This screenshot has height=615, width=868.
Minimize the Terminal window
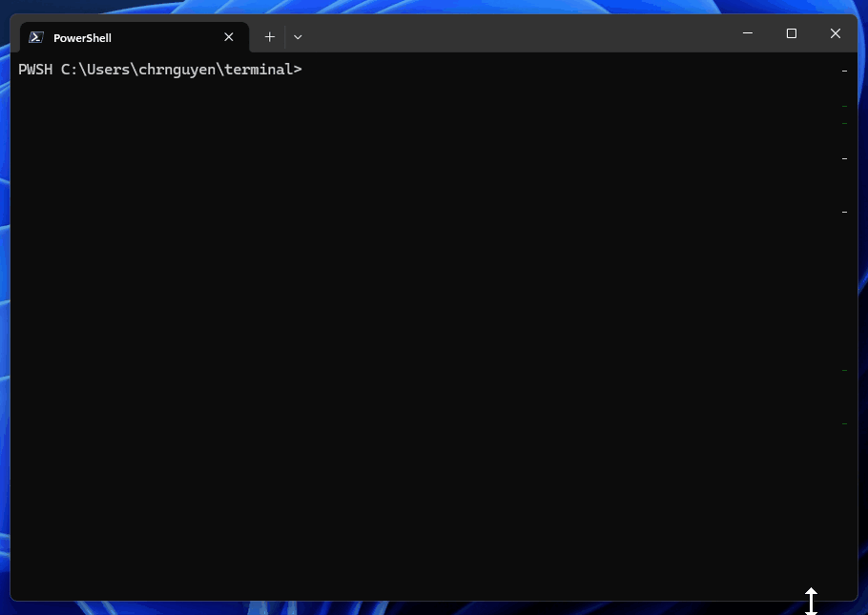point(747,33)
